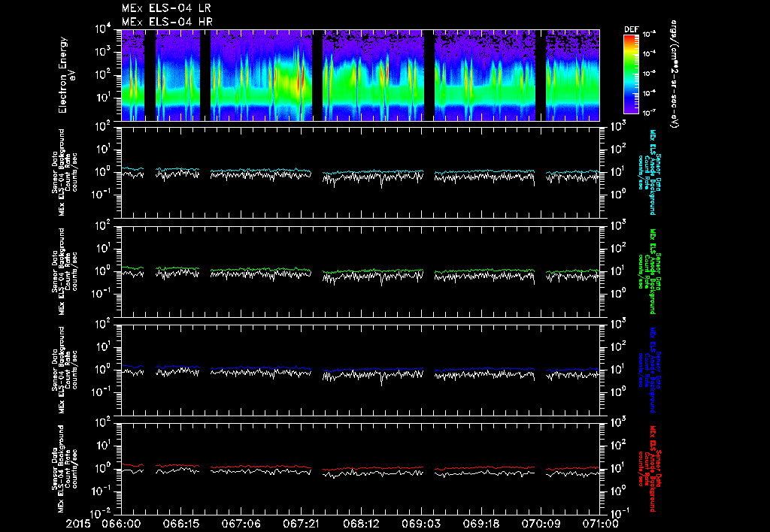Screen dimensions: 770x532
Task: Click the left axis label of the red panel
Action: (x=65, y=469)
